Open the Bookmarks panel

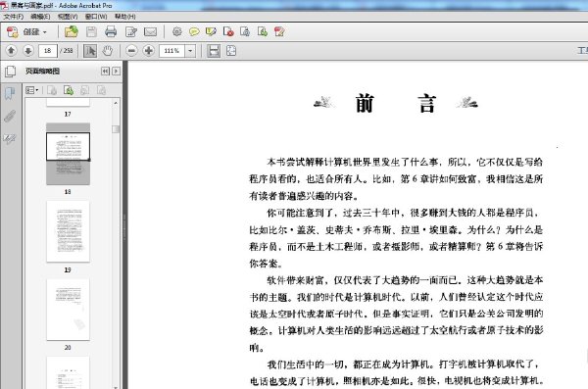[x=10, y=93]
